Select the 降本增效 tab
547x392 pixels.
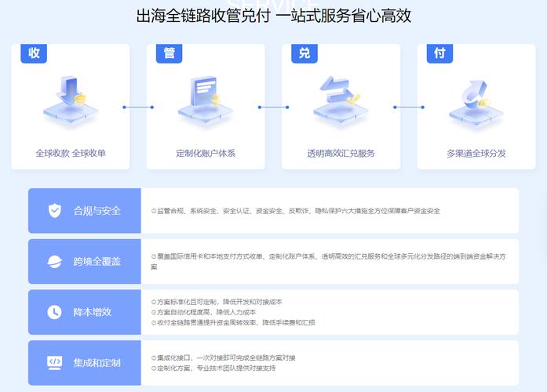(85, 312)
